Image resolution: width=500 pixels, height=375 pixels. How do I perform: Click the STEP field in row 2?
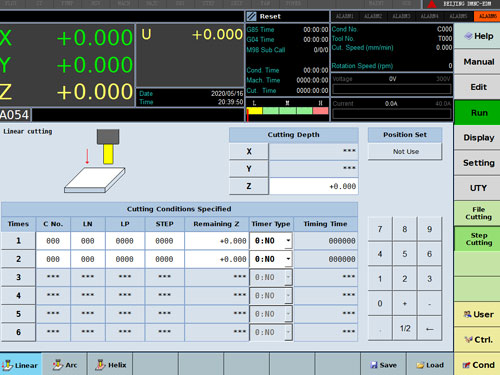coord(164,259)
